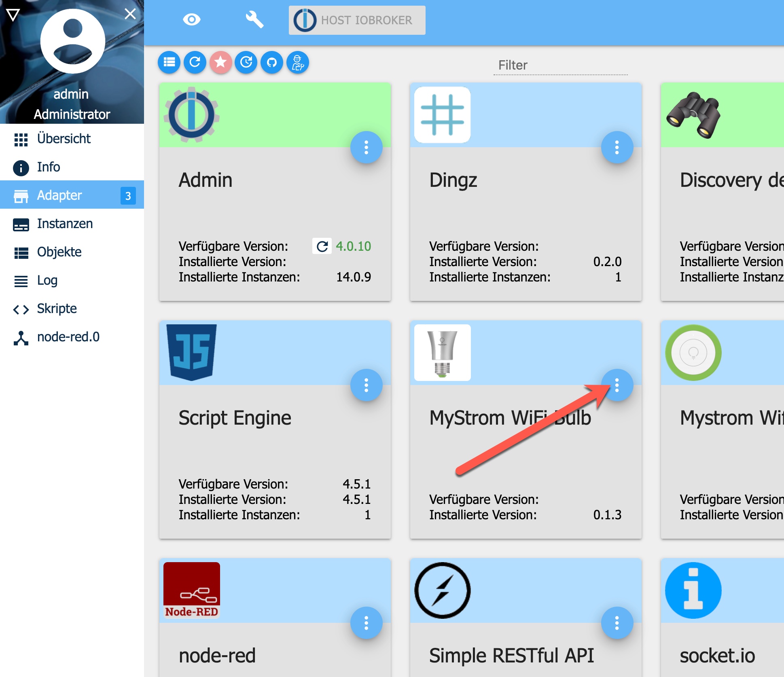This screenshot has height=677, width=784.
Task: Open the Skripte menu entry
Action: [x=57, y=309]
